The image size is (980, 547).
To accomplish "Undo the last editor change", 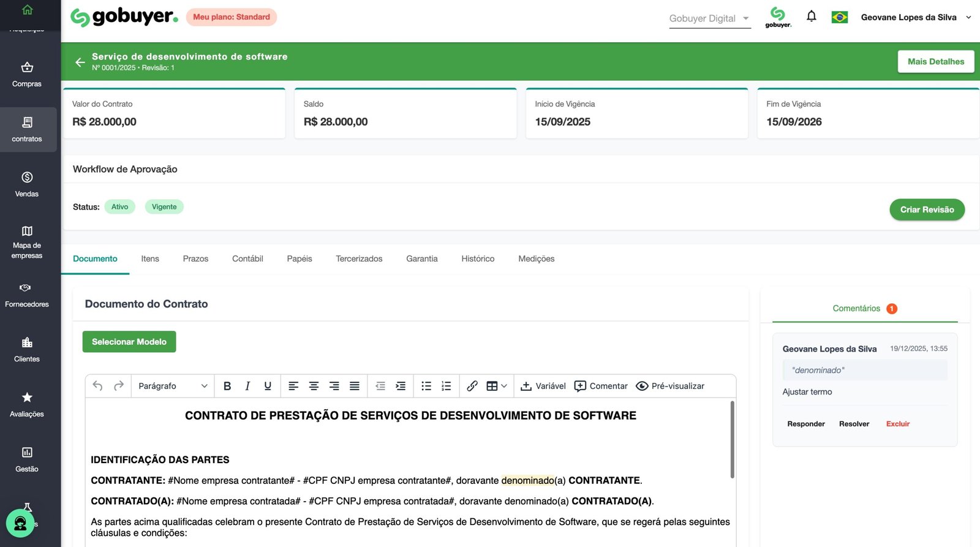I will coord(97,386).
